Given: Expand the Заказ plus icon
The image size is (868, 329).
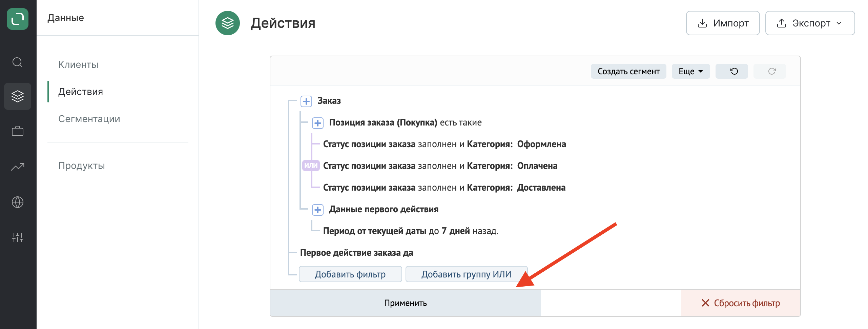Looking at the screenshot, I should tap(306, 101).
